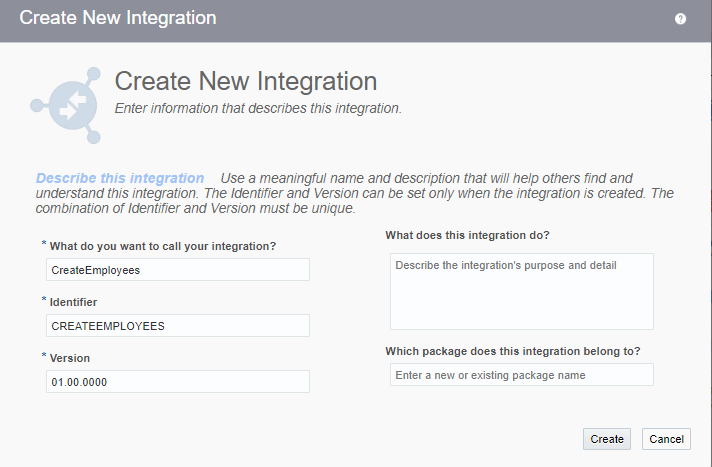Click the help question mark icon
Viewport: 712px width, 467px height.
tap(681, 18)
